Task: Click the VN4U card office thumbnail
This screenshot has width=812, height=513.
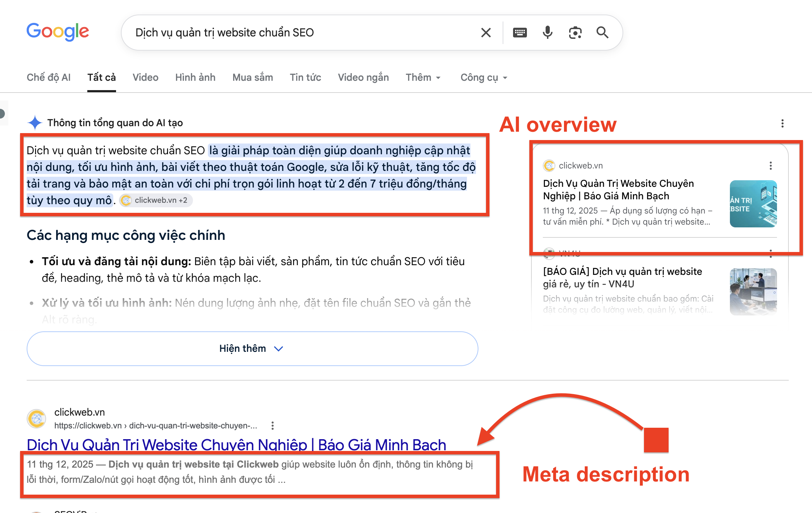Action: pyautogui.click(x=753, y=292)
